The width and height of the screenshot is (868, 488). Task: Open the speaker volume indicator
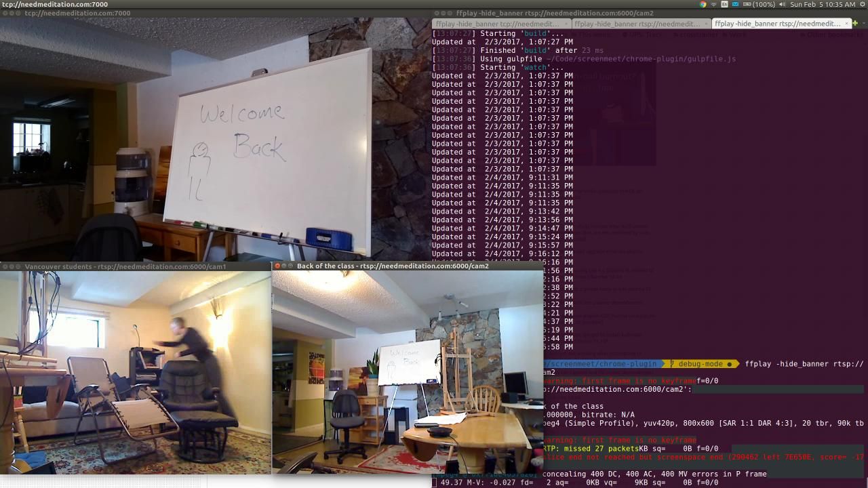(x=783, y=5)
